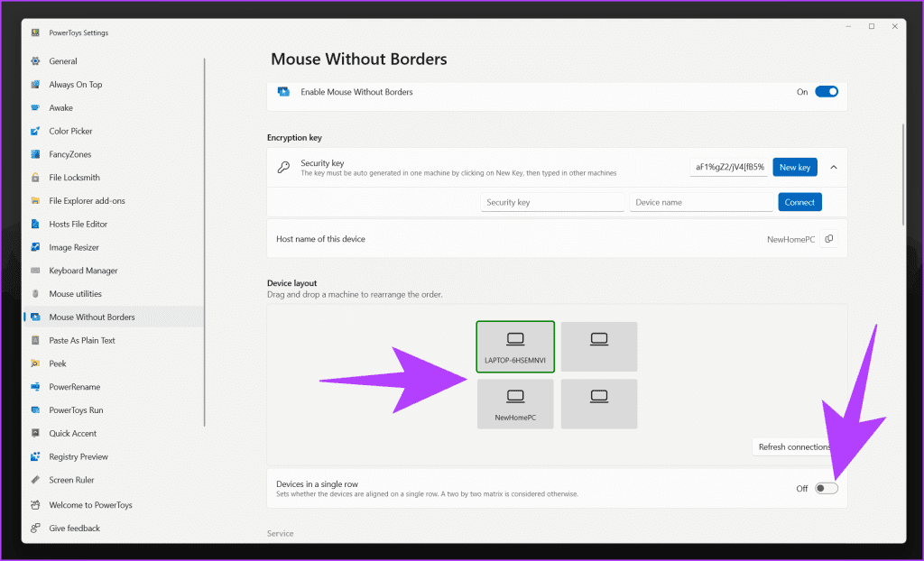Click the Screen Ruler icon
924x561 pixels.
(x=35, y=480)
